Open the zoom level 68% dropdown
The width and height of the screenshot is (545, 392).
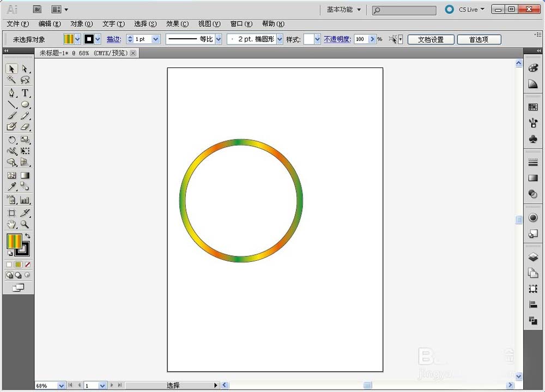click(x=61, y=385)
